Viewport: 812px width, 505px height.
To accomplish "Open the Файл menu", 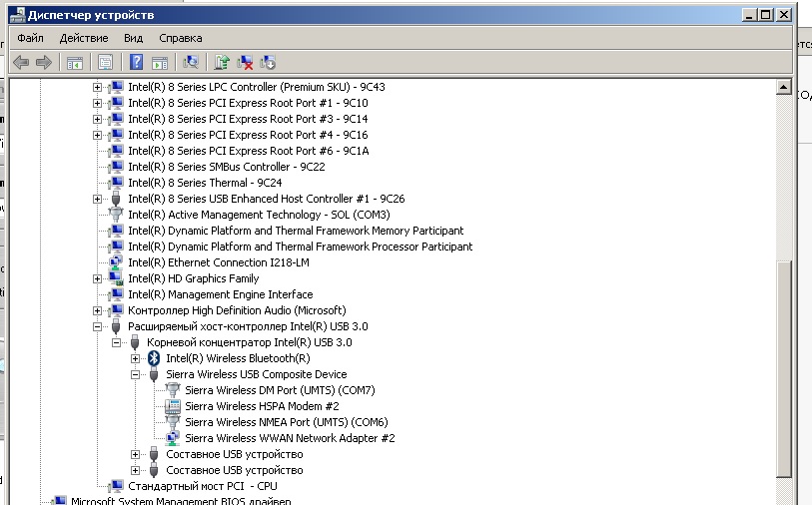I will (30, 38).
